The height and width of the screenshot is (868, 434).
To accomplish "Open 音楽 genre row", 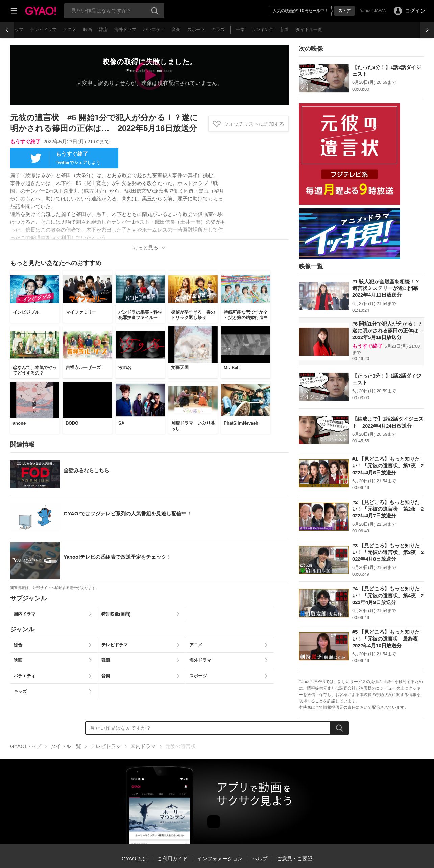I will click(142, 676).
